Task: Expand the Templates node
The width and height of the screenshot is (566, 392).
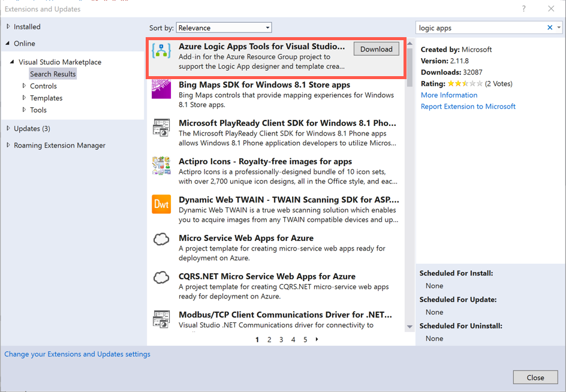Action: click(x=24, y=98)
